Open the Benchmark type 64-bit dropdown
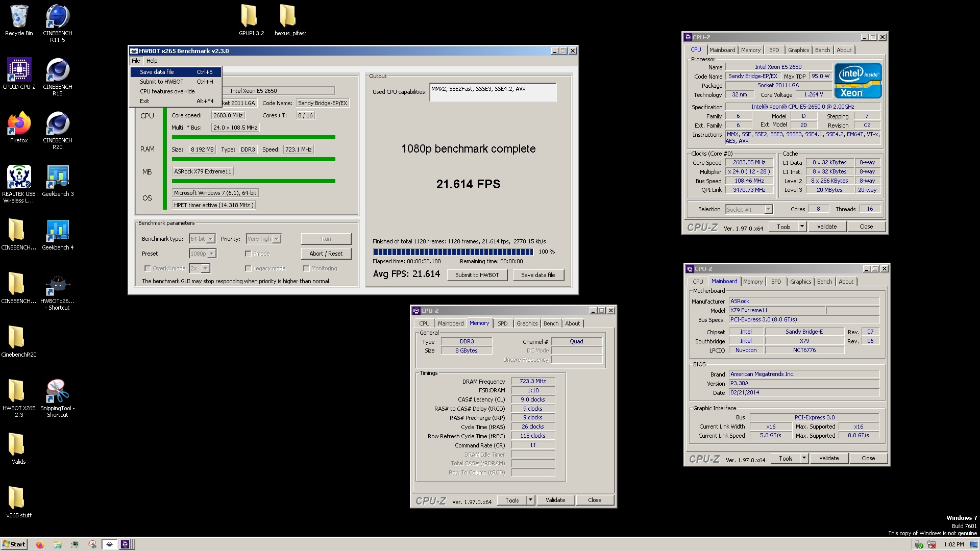Image resolution: width=980 pixels, height=551 pixels. [x=210, y=239]
